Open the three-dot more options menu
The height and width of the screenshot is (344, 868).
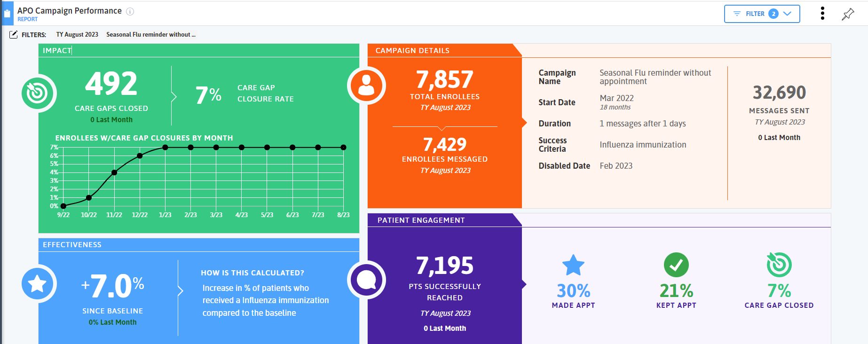(x=822, y=13)
